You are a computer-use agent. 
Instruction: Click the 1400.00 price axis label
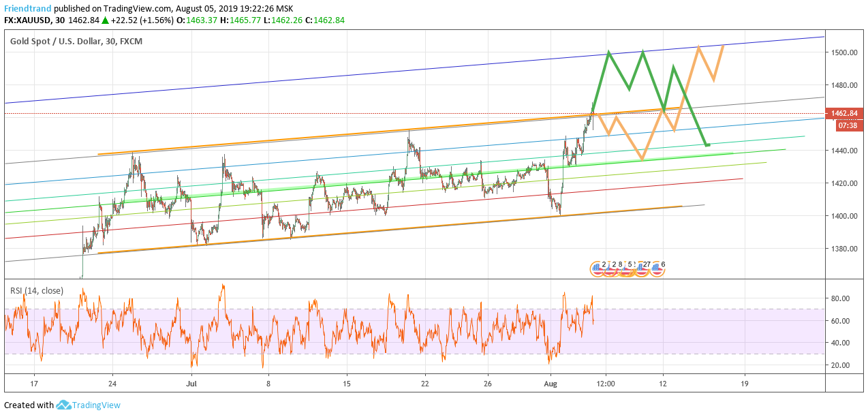pos(843,216)
